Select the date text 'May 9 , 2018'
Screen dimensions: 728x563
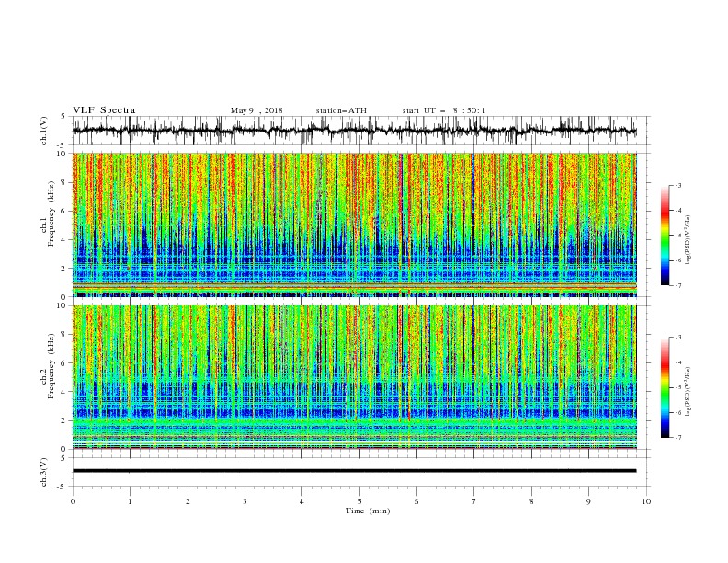(x=256, y=110)
